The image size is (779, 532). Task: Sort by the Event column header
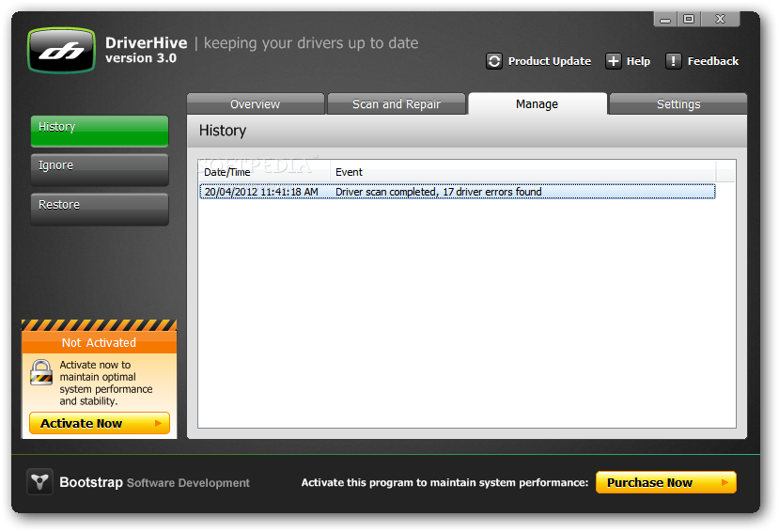point(522,172)
